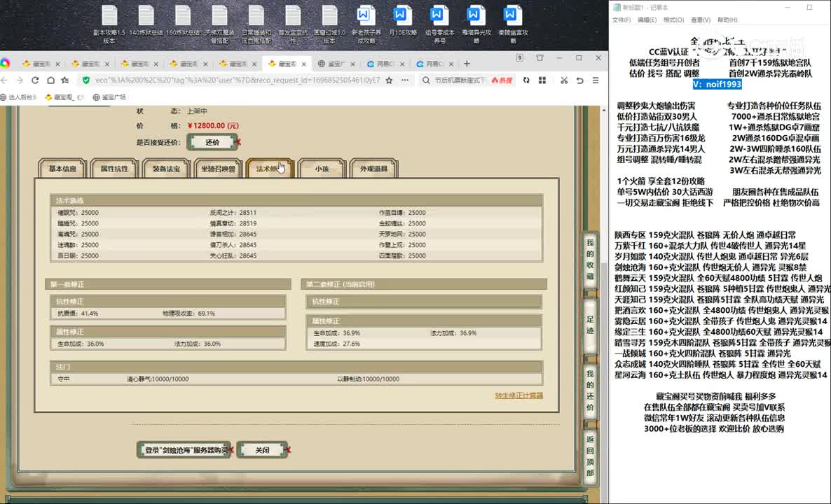Open the 月10E攻略 WPS document

[x=403, y=21]
